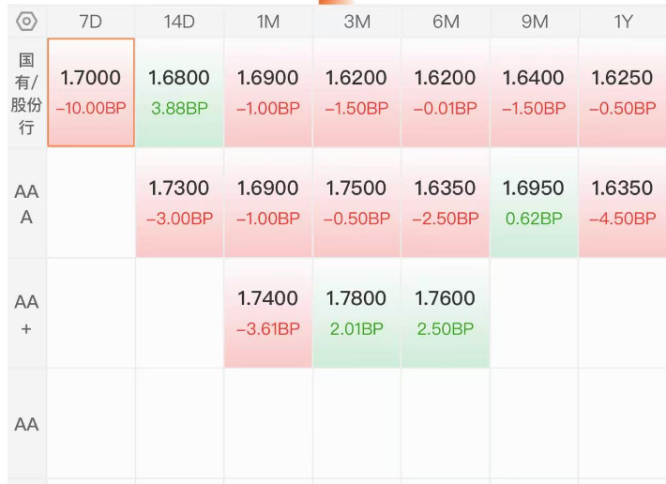Select the 1Y tenor header
The height and width of the screenshot is (484, 666).
tap(623, 21)
